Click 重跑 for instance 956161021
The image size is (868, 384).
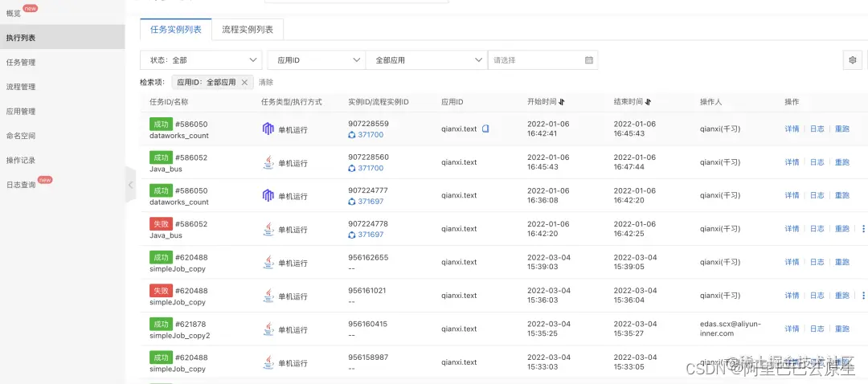[x=842, y=296]
